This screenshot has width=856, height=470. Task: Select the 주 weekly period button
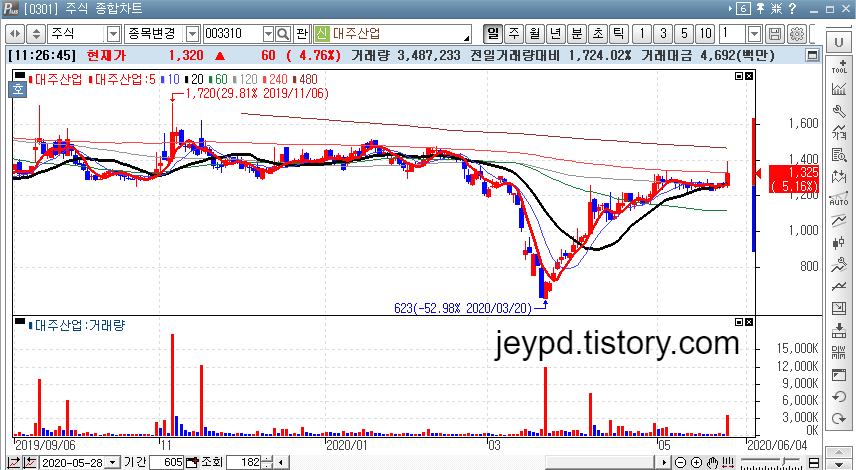pyautogui.click(x=514, y=34)
